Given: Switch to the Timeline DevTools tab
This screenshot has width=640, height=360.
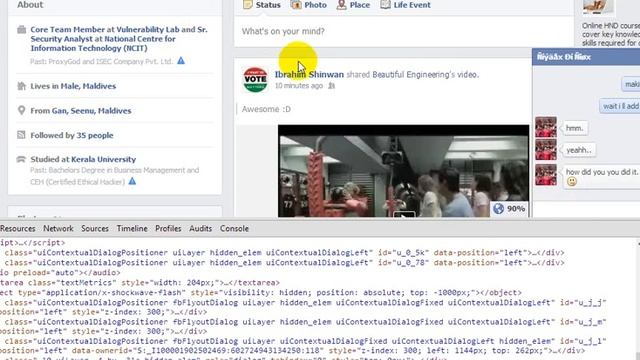Looking at the screenshot, I should click(x=132, y=229).
